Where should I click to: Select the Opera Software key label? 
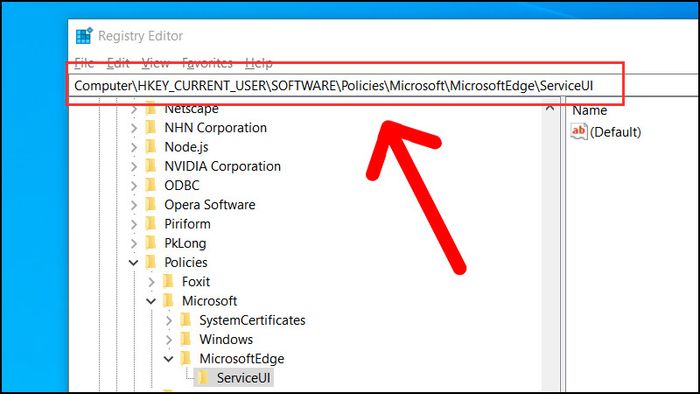tap(210, 204)
